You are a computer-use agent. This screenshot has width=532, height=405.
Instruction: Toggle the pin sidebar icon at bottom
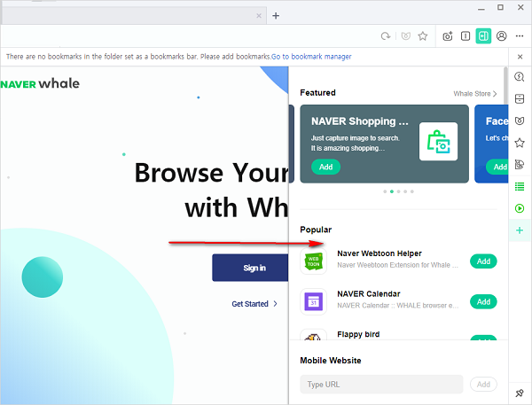click(x=520, y=391)
